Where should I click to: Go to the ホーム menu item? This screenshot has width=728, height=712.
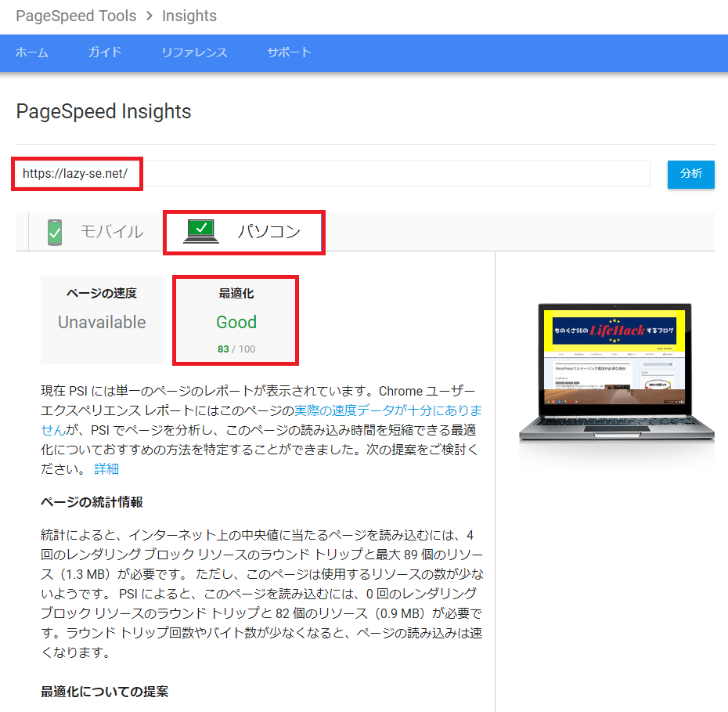pyautogui.click(x=31, y=52)
